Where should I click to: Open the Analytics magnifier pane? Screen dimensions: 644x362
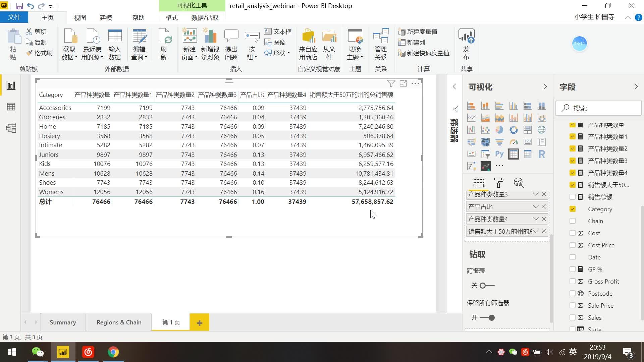(519, 183)
